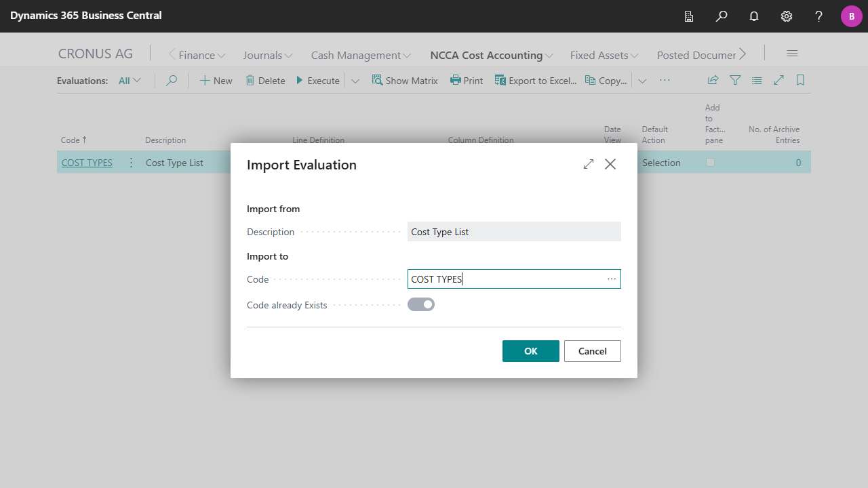Viewport: 868px width, 488px height.
Task: Toggle the Code already Exists switch
Action: coord(421,304)
